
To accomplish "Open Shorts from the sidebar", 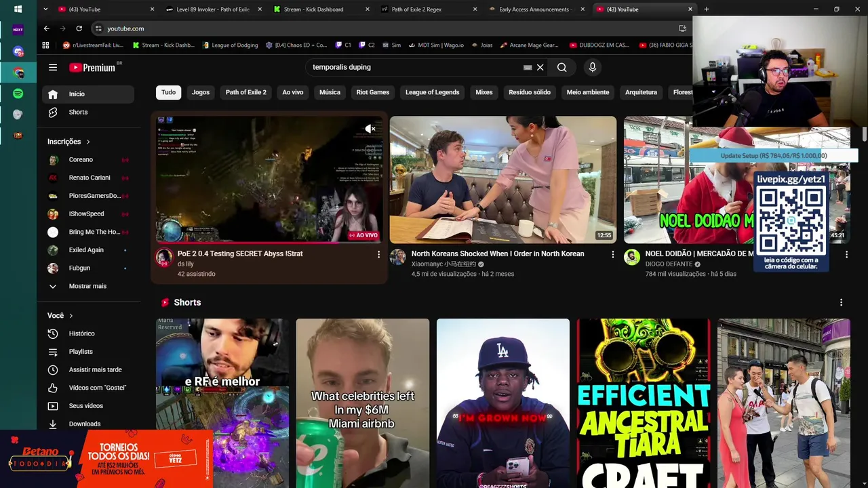I will coord(88,112).
